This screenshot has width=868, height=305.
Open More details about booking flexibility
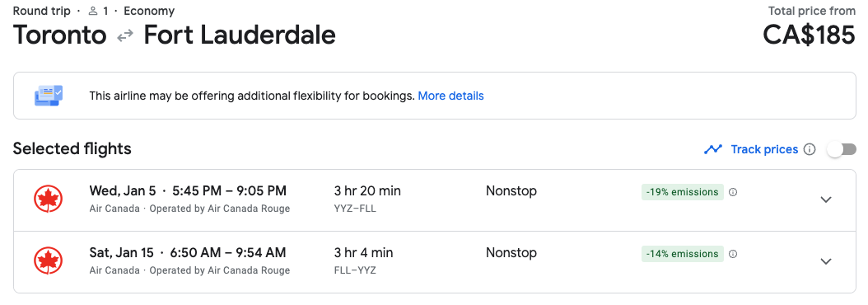[x=450, y=96]
